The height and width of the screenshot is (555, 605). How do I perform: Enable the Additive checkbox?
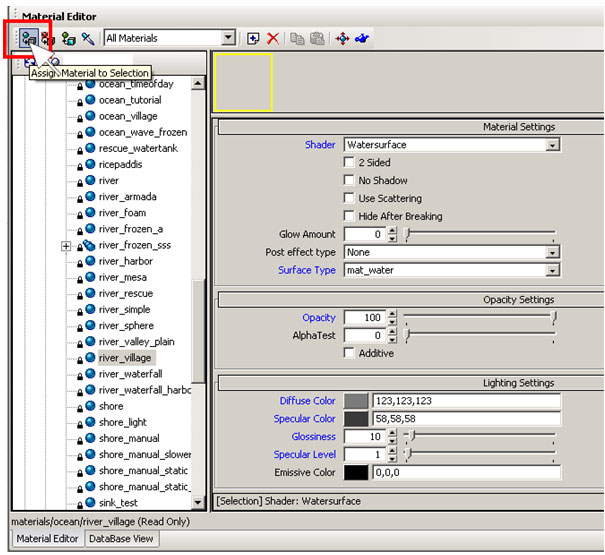349,353
